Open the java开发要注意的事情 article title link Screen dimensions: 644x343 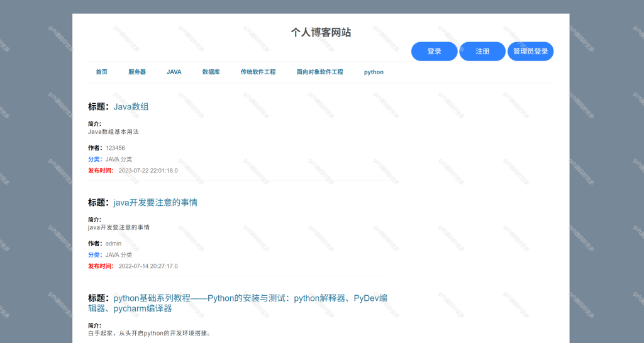155,203
